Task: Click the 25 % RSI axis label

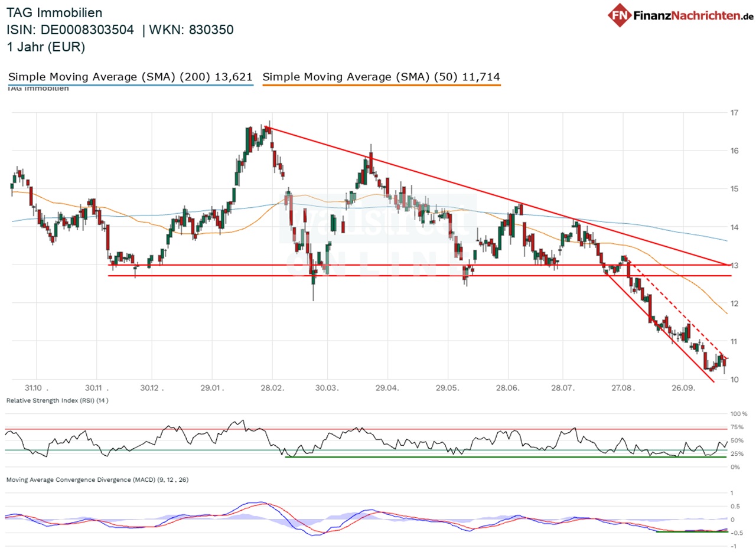Action: (x=738, y=454)
